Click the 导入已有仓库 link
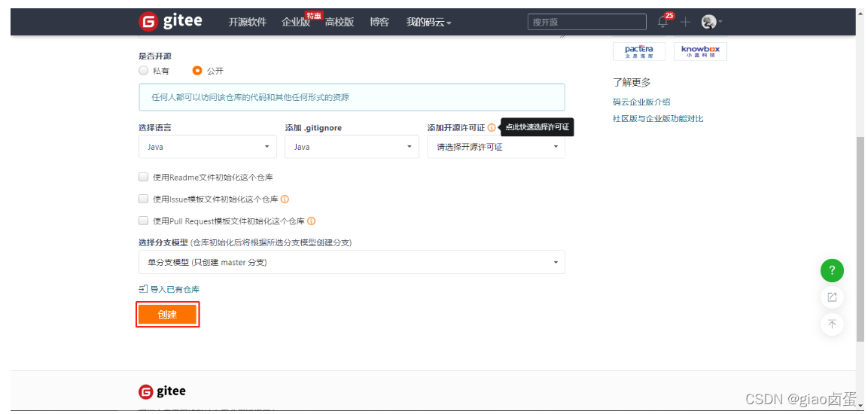This screenshot has height=414, width=868. pos(169,289)
